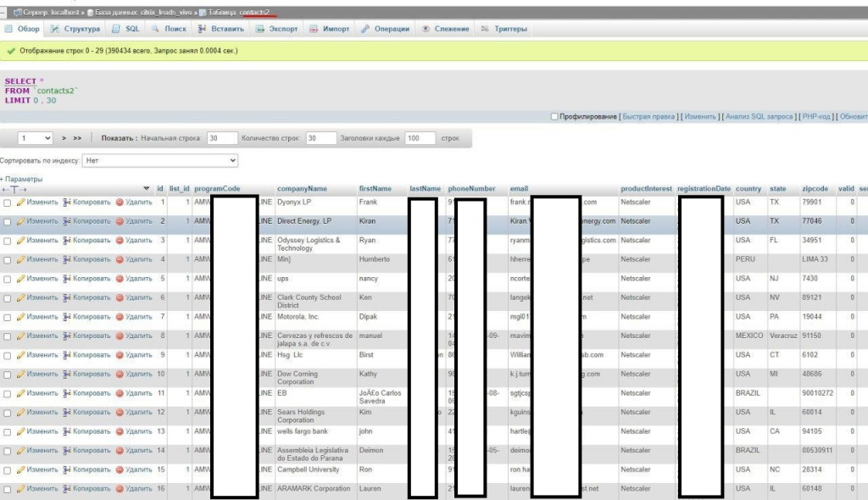The width and height of the screenshot is (868, 500).
Task: Open the Слежение tab
Action: [x=446, y=29]
